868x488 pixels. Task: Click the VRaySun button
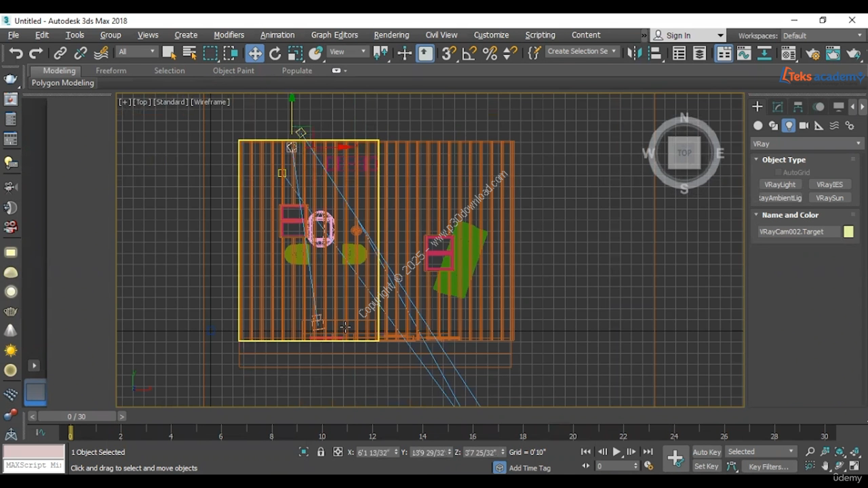tap(829, 198)
